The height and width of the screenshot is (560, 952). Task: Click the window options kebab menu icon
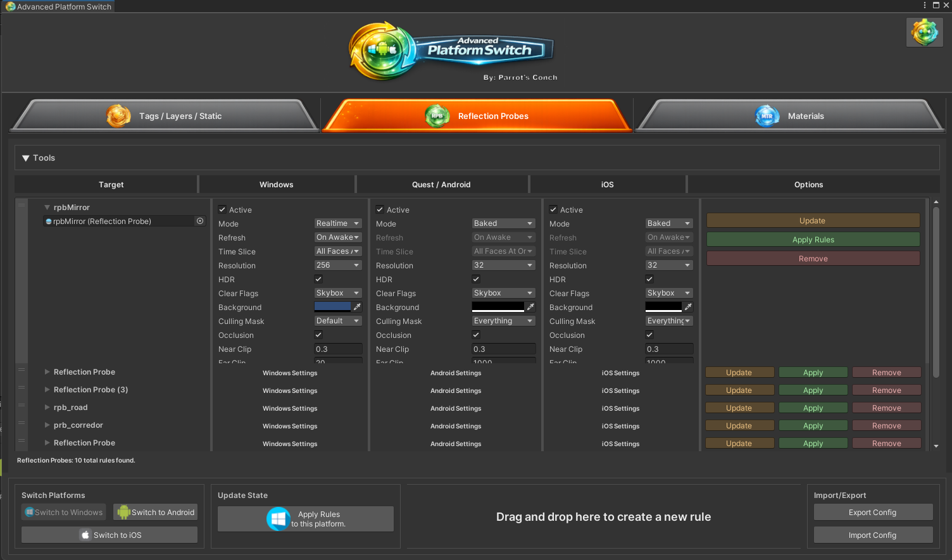pyautogui.click(x=925, y=5)
